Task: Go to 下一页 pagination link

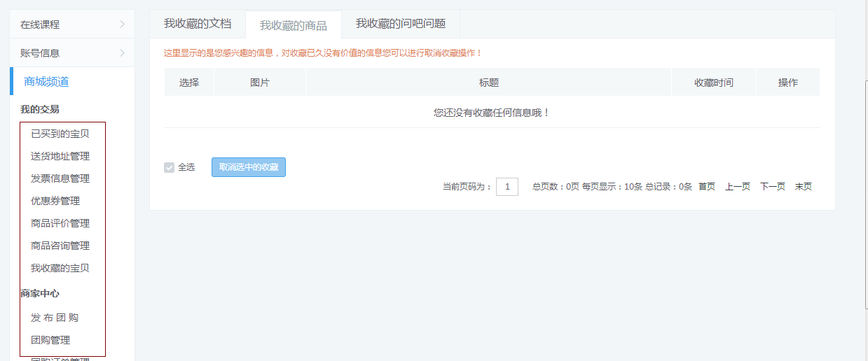Action: [772, 187]
